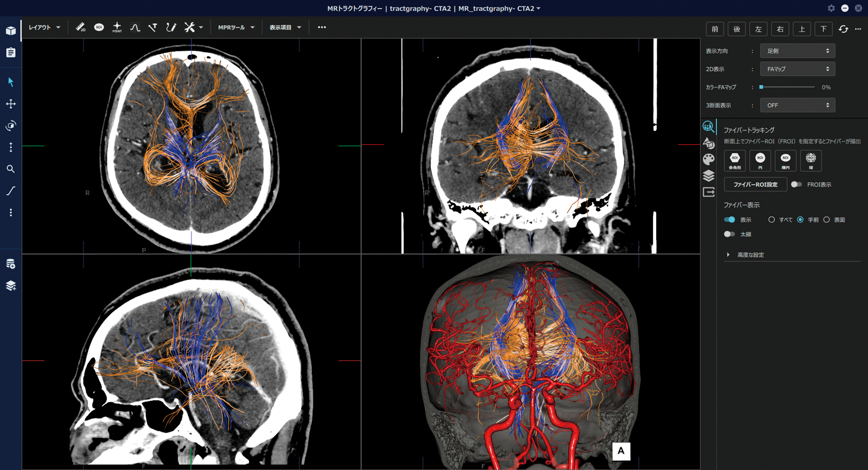Viewport: 868px width, 470px height.
Task: Select the すべて radio button
Action: [771, 220]
